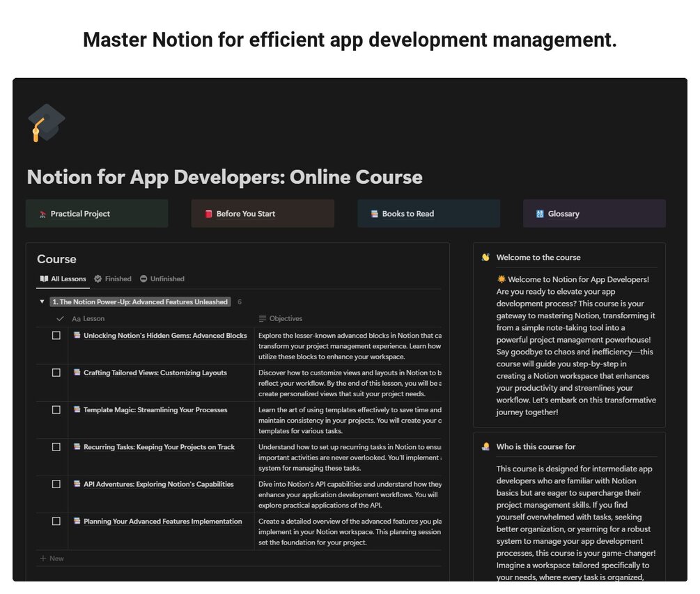
Task: Click books icon on Planning Your Advanced Features row
Action: (x=77, y=521)
